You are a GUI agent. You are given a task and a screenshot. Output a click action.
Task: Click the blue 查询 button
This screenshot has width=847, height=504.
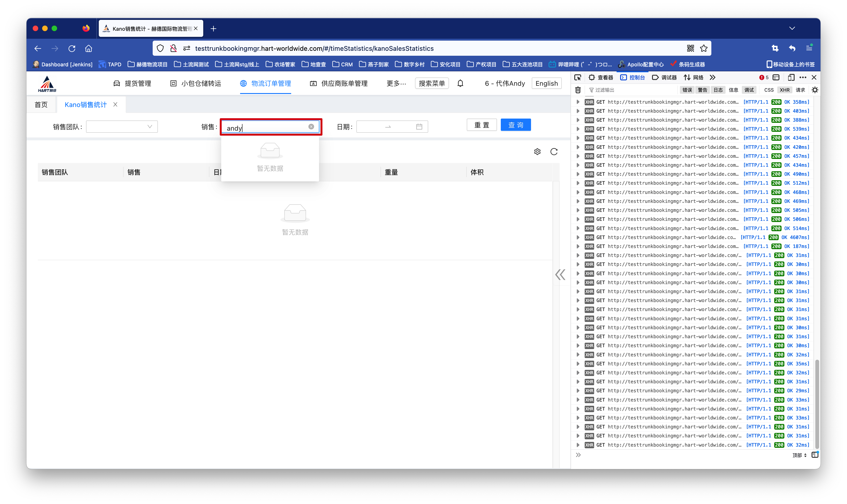click(515, 125)
